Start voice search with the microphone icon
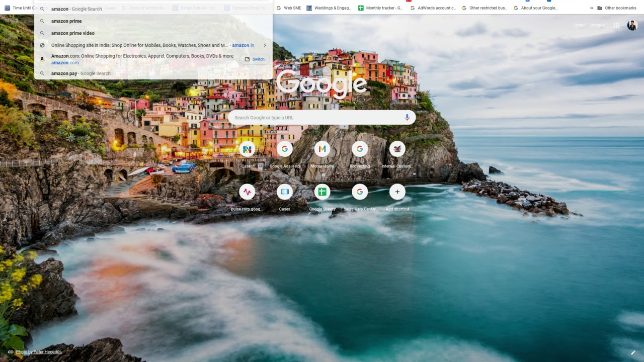644x362 pixels. coord(407,118)
